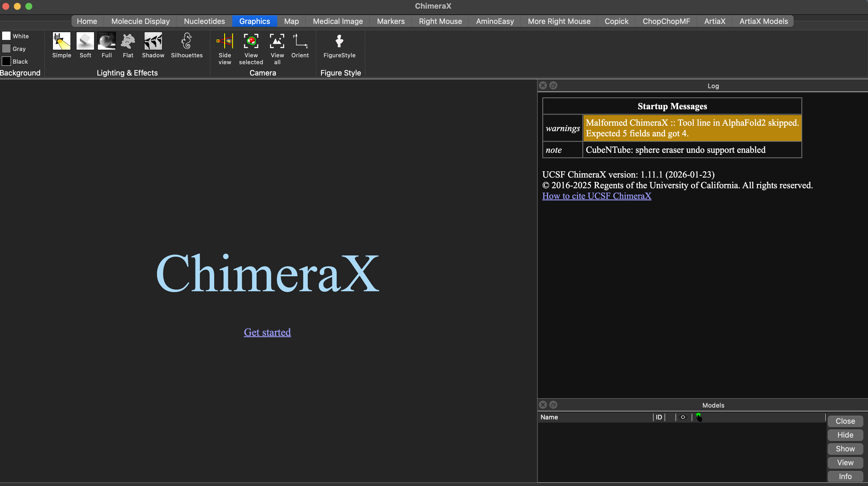Click the Close button in Models panel
868x486 pixels.
tap(845, 421)
